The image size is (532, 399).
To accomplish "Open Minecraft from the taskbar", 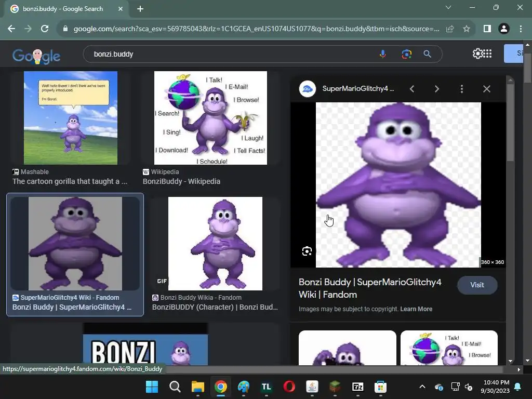I will pos(335,387).
